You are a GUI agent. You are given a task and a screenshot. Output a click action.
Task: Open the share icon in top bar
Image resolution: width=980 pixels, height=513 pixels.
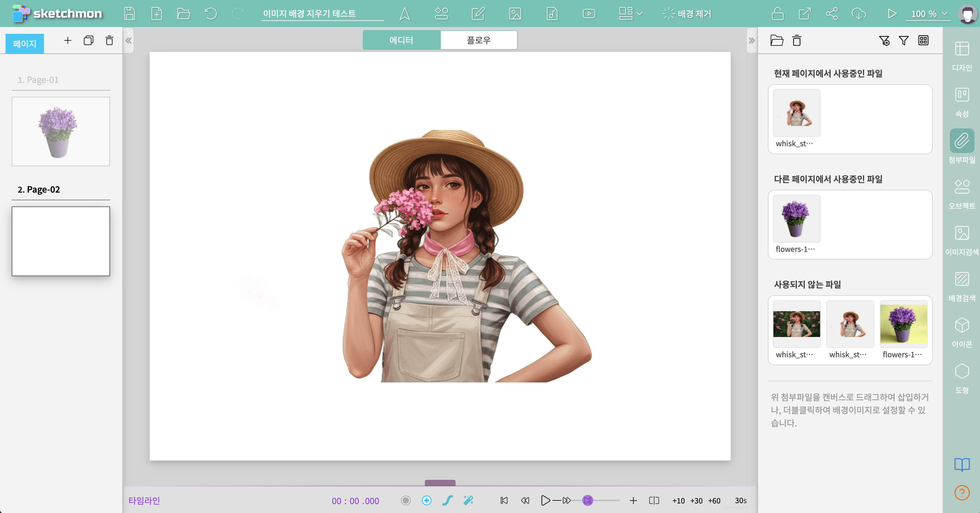832,14
